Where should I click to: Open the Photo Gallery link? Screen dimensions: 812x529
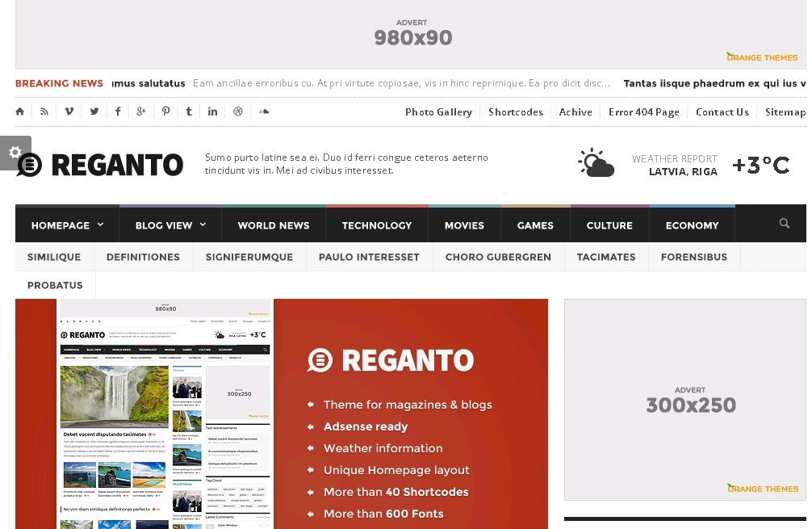[x=438, y=112]
